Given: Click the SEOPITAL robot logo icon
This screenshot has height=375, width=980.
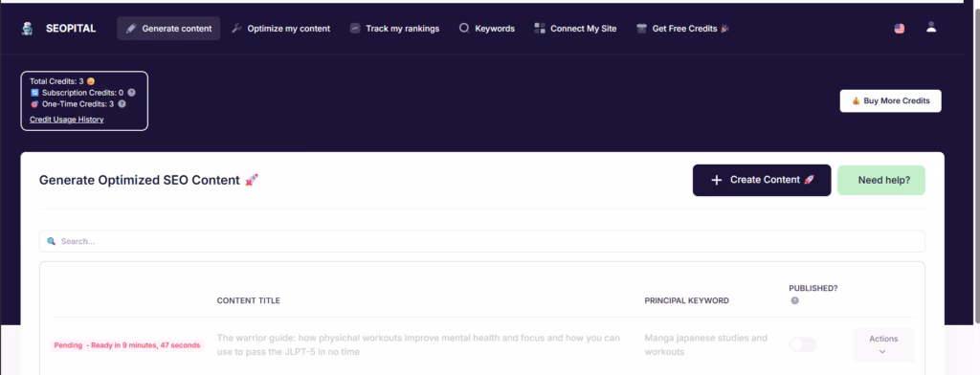Looking at the screenshot, I should click(27, 29).
